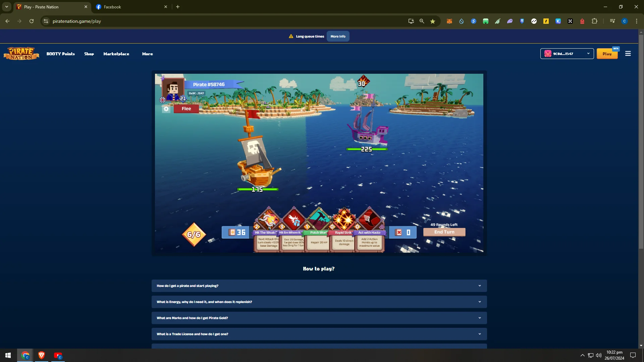Play the Rapid Strike card
Screen dimensions: 644x362
344,230
